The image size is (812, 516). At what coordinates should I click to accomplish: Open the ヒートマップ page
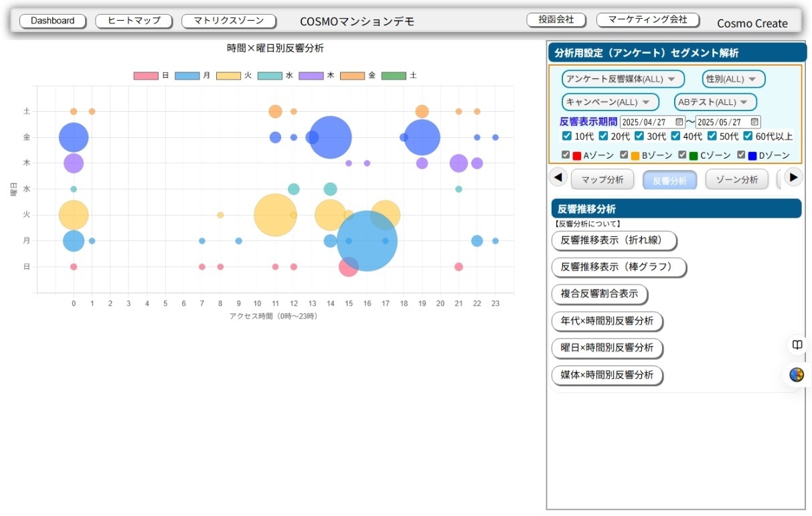click(x=134, y=21)
